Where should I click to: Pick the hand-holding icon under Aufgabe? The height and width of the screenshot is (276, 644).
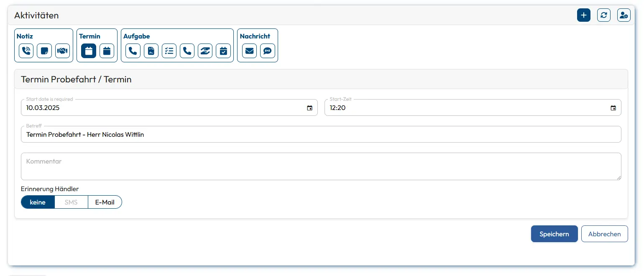click(x=205, y=51)
